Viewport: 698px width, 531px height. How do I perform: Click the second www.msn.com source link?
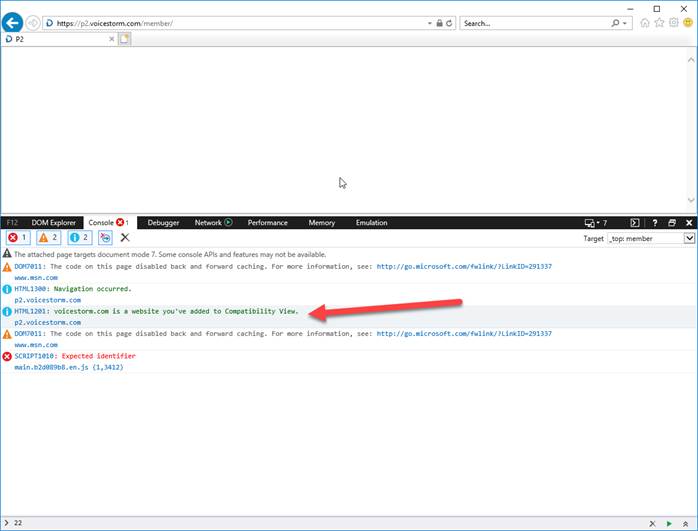pos(36,345)
